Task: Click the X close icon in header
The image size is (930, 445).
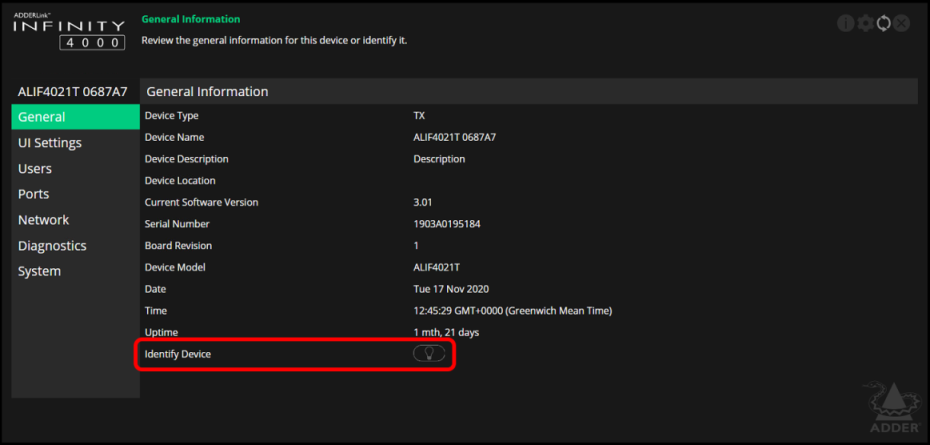Action: [902, 23]
